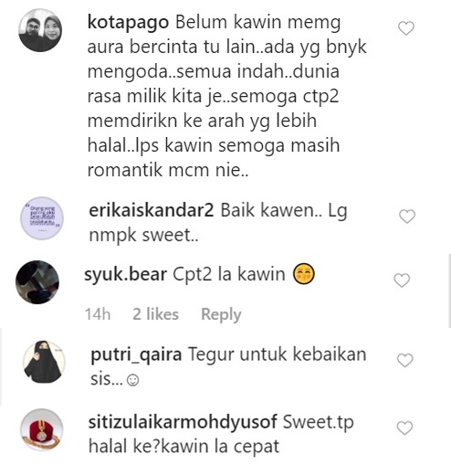The height and width of the screenshot is (476, 451).
Task: Open kotapago's profile picture
Action: click(40, 30)
